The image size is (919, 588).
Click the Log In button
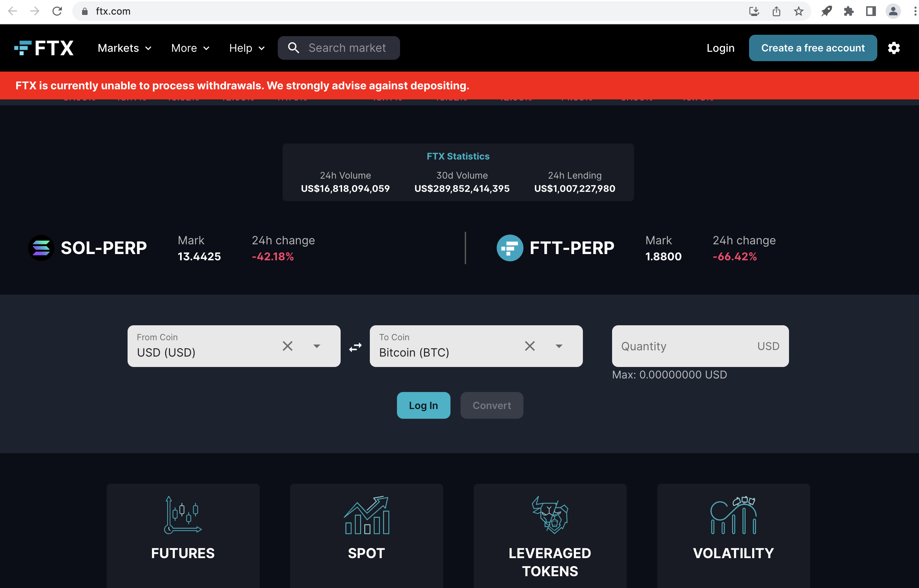(423, 405)
